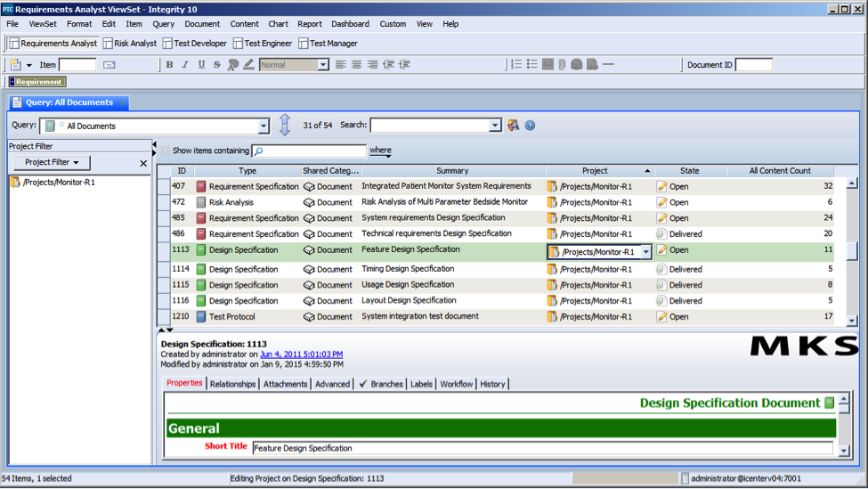Open the ViewSet menu

tap(43, 24)
